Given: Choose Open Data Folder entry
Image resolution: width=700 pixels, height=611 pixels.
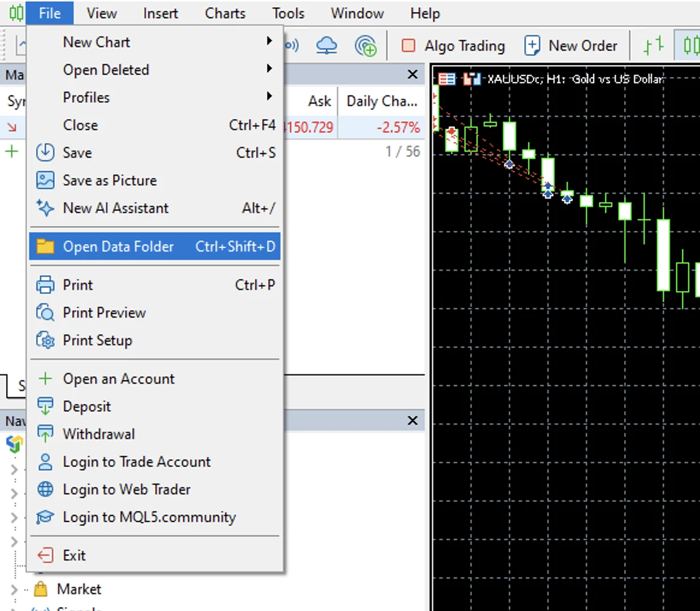Looking at the screenshot, I should [155, 247].
